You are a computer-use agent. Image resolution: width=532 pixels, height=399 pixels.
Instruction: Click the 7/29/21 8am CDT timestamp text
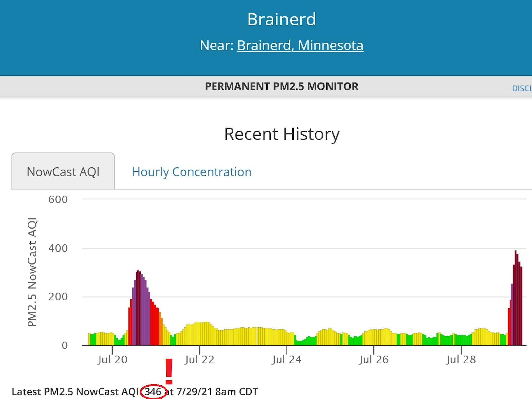[217, 392]
